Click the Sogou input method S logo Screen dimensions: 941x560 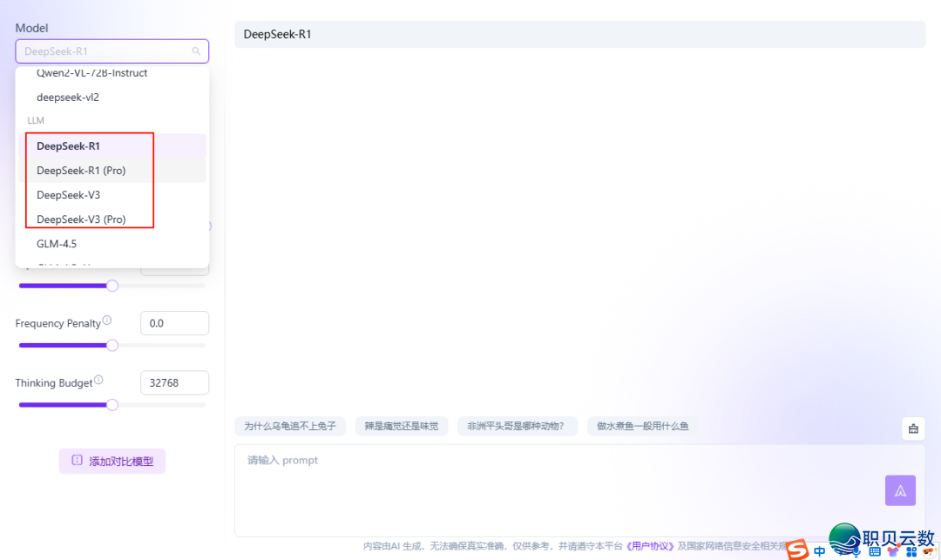[797, 550]
